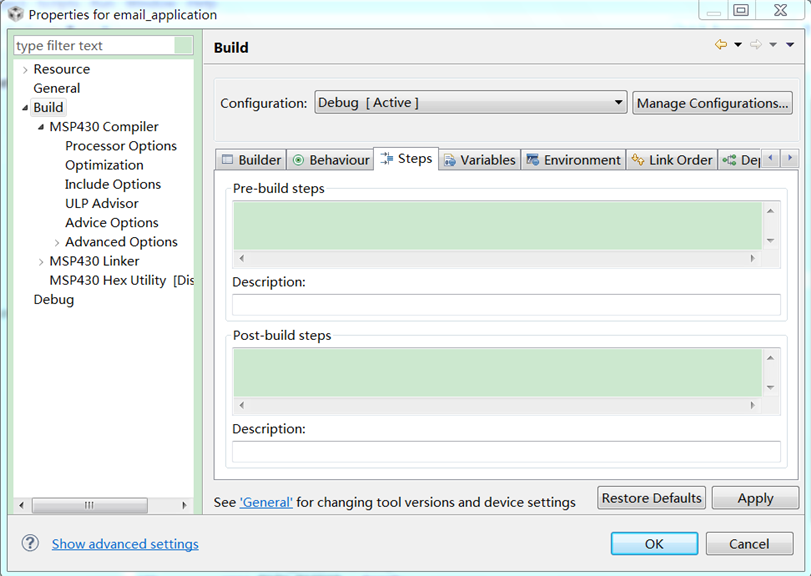Viewport: 811px width, 576px height.
Task: Click Manage Configurations button
Action: point(713,103)
